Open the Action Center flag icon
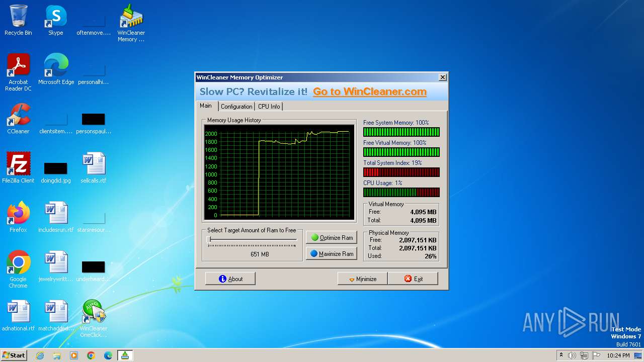 [x=596, y=355]
